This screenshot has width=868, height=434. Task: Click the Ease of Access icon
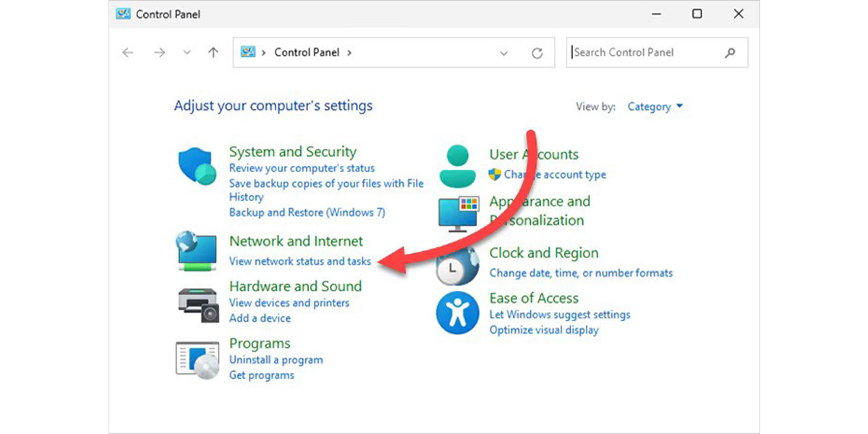(x=457, y=313)
